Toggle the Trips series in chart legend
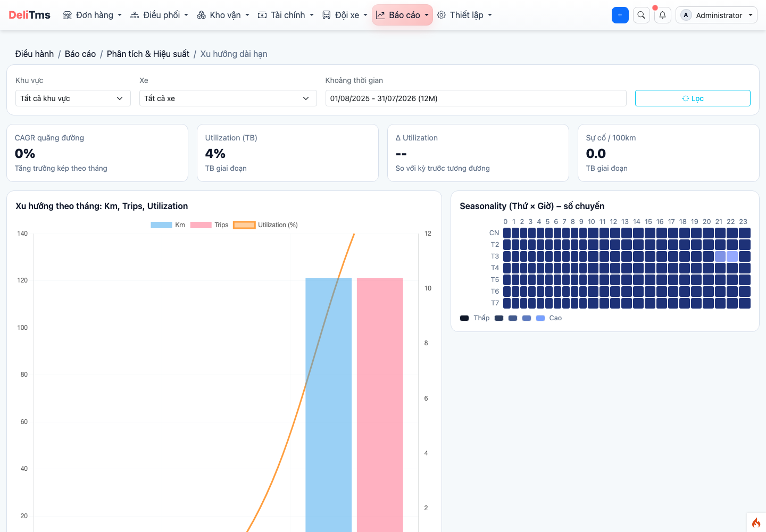 (209, 225)
